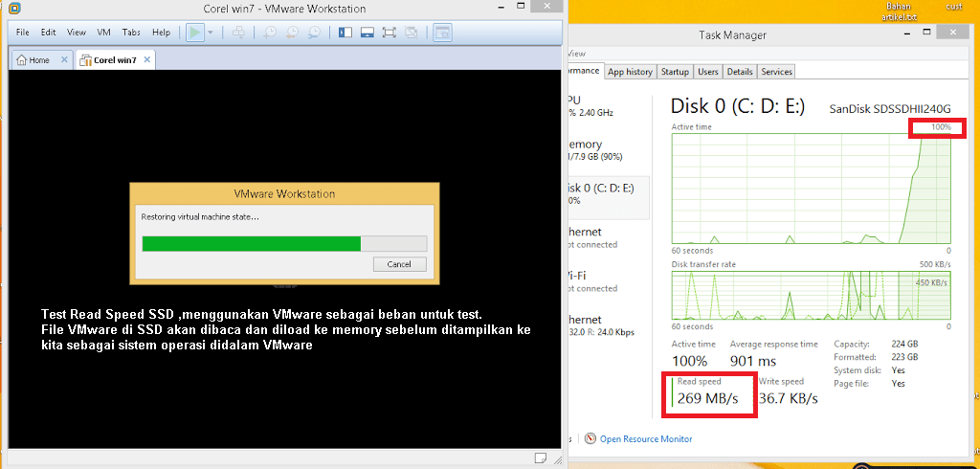Switch to App history tab in Task Manager
Image resolution: width=980 pixels, height=469 pixels.
click(x=630, y=72)
